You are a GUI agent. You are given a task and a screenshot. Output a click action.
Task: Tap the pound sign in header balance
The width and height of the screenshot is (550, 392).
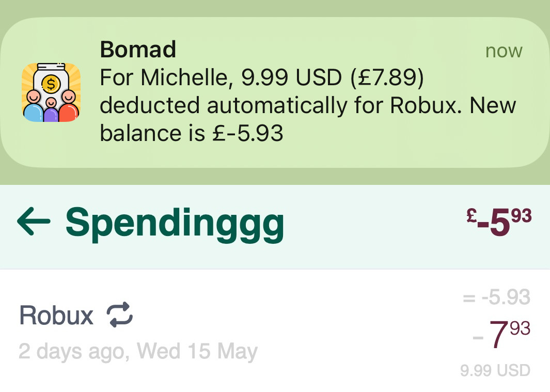coord(472,215)
